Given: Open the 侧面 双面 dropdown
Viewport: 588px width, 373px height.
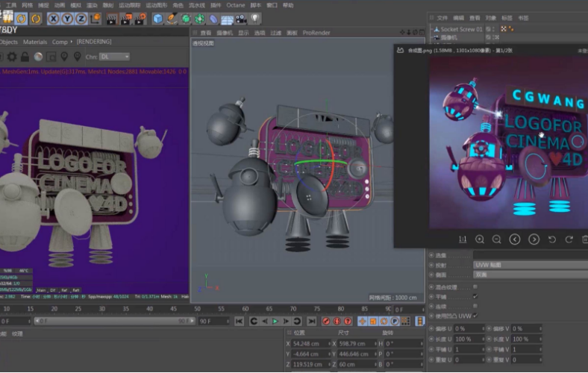Looking at the screenshot, I should 530,274.
